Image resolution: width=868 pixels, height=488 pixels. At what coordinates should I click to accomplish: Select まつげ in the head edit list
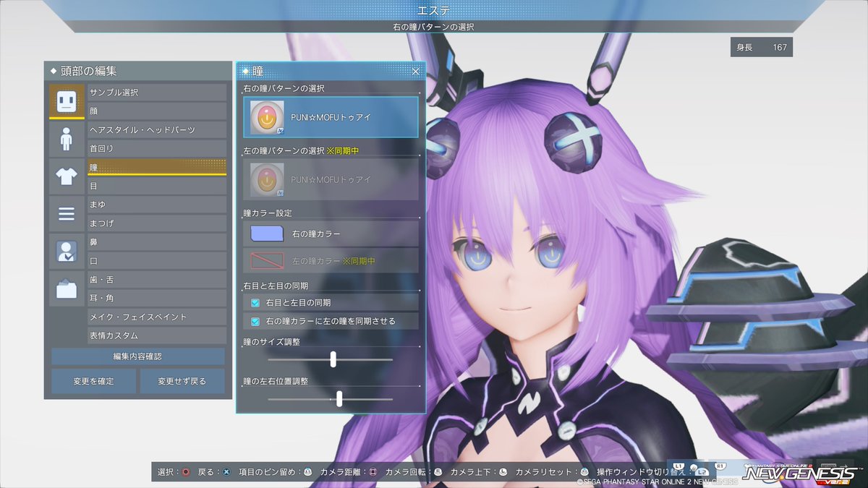pos(157,223)
